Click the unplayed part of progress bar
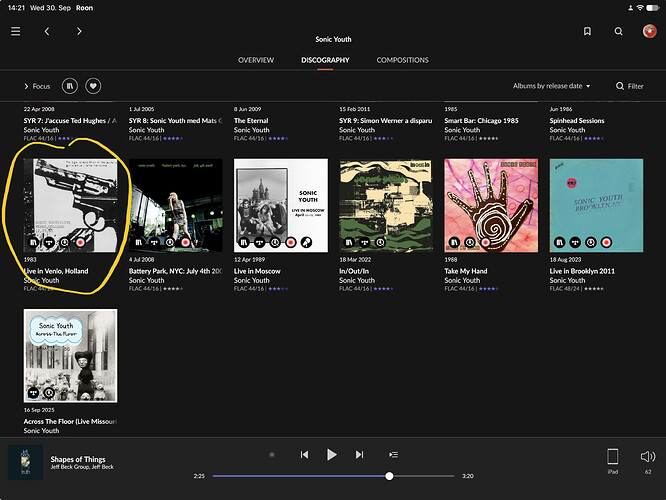The image size is (666, 500). pos(423,476)
